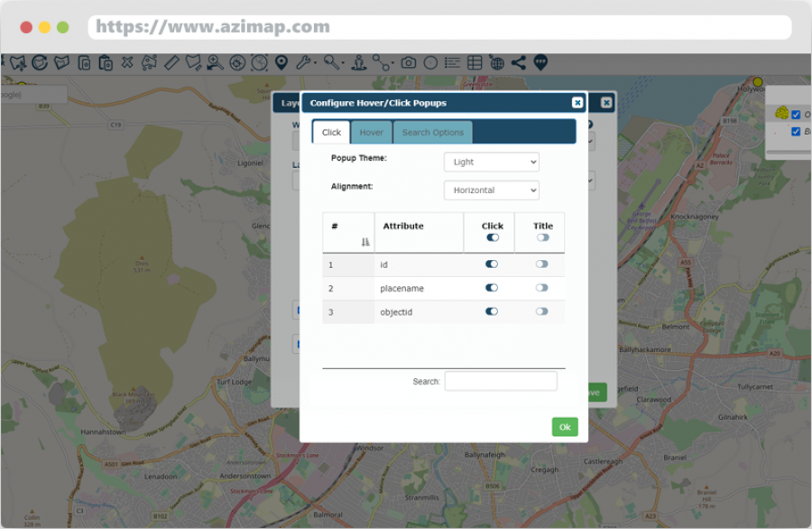
Task: Toggle the Title column header switch
Action: (543, 237)
